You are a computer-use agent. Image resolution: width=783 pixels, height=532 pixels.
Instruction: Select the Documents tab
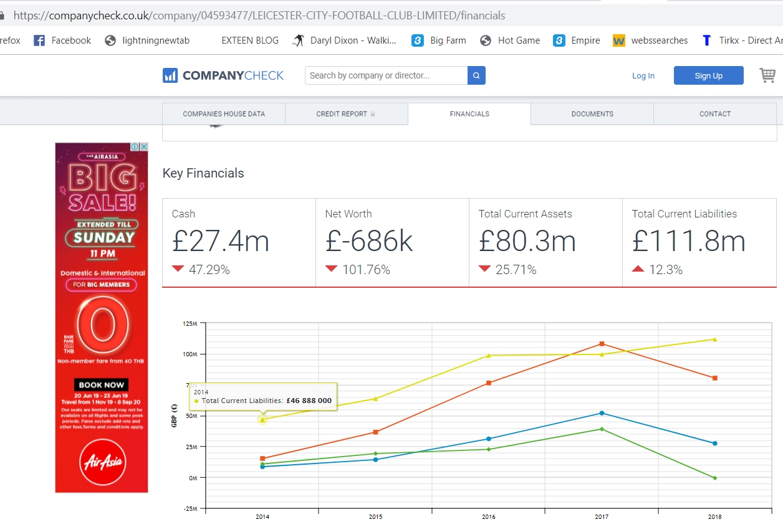tap(592, 114)
